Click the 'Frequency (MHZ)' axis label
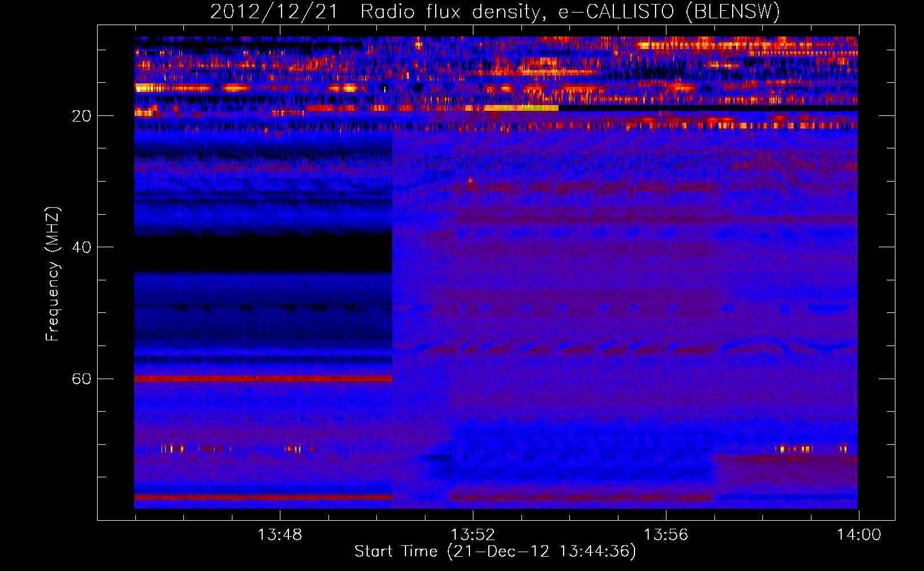 (53, 274)
